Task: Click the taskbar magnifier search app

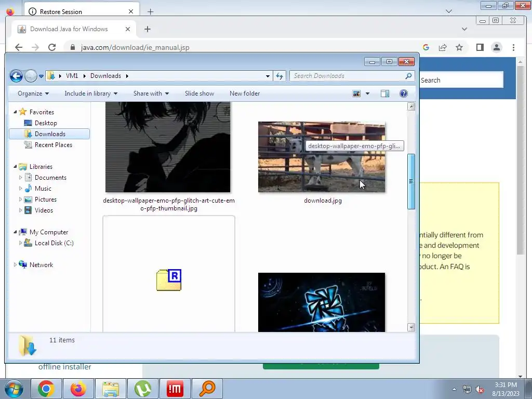Action: click(x=207, y=389)
